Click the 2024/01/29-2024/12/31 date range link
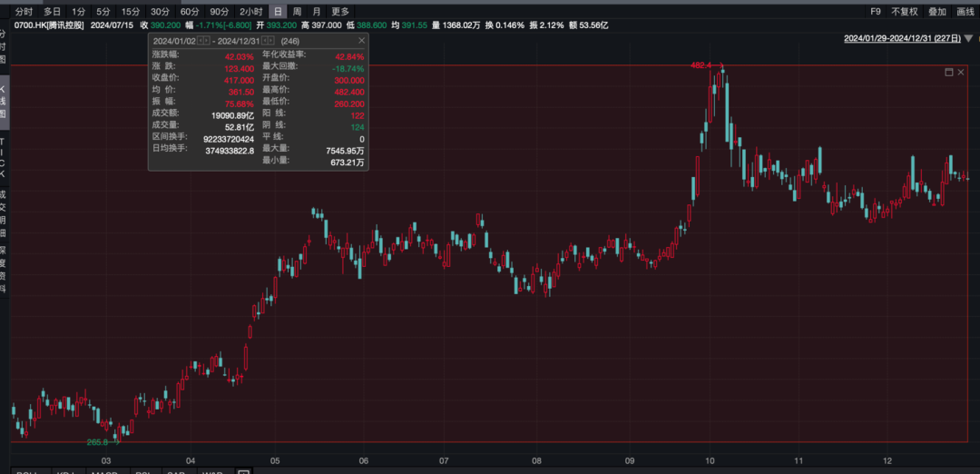Viewport: 980px width, 474px height. [x=900, y=39]
